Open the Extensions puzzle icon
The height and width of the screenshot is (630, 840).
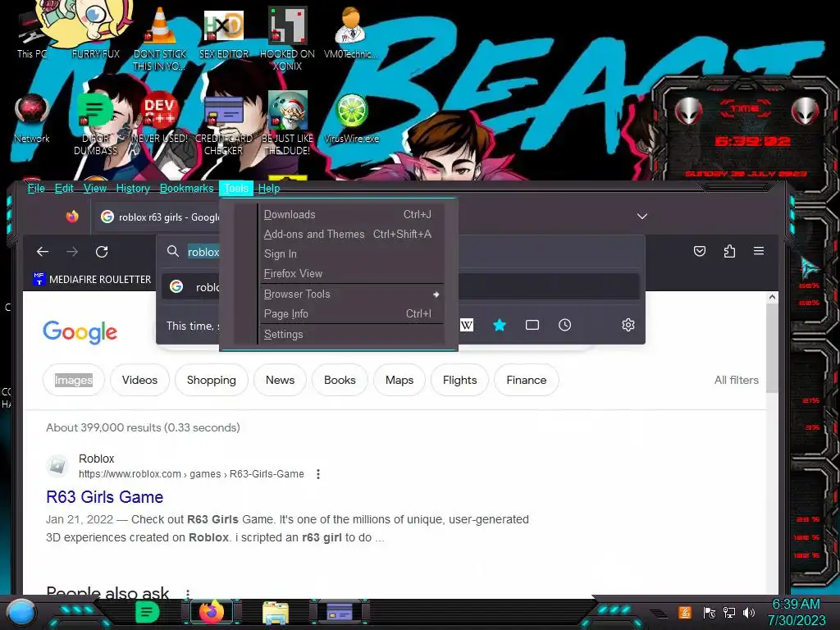[x=729, y=251]
